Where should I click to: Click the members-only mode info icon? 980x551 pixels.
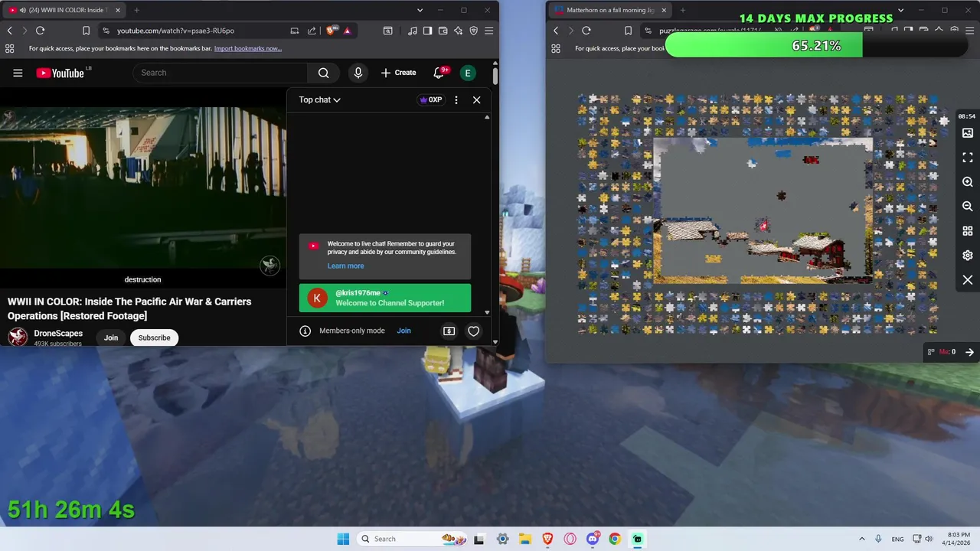(305, 331)
